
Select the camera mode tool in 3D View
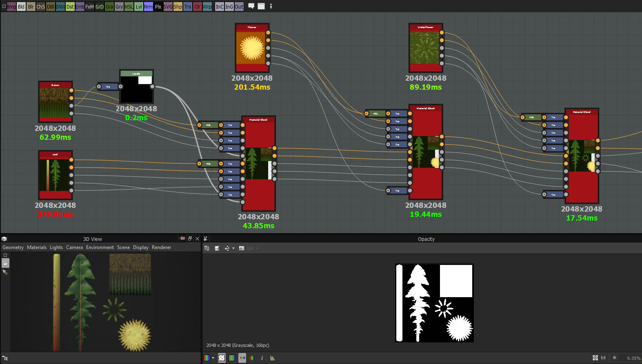[x=5, y=263]
